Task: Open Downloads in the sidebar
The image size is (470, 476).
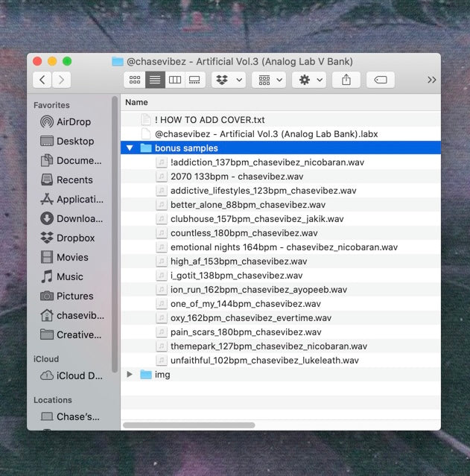Action: click(x=72, y=218)
